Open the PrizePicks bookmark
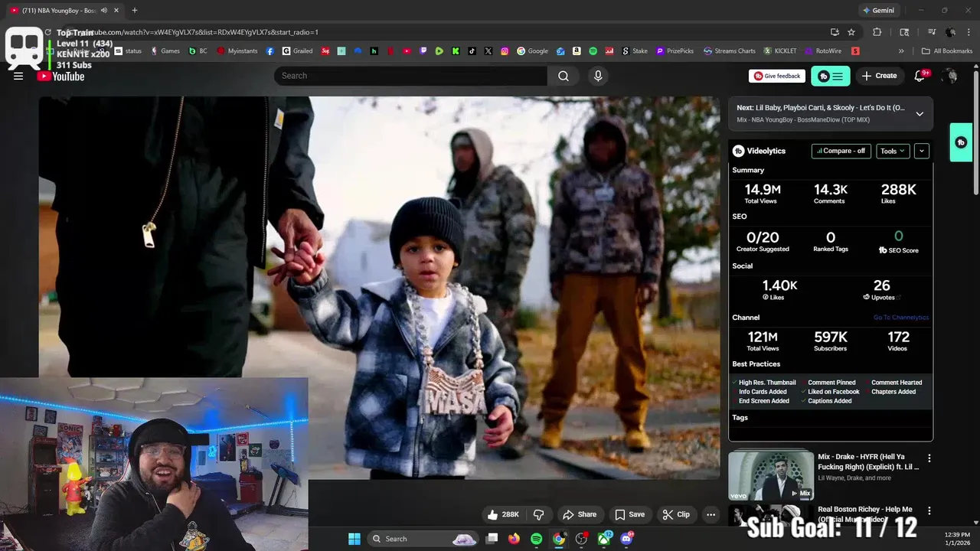980x551 pixels. click(675, 51)
